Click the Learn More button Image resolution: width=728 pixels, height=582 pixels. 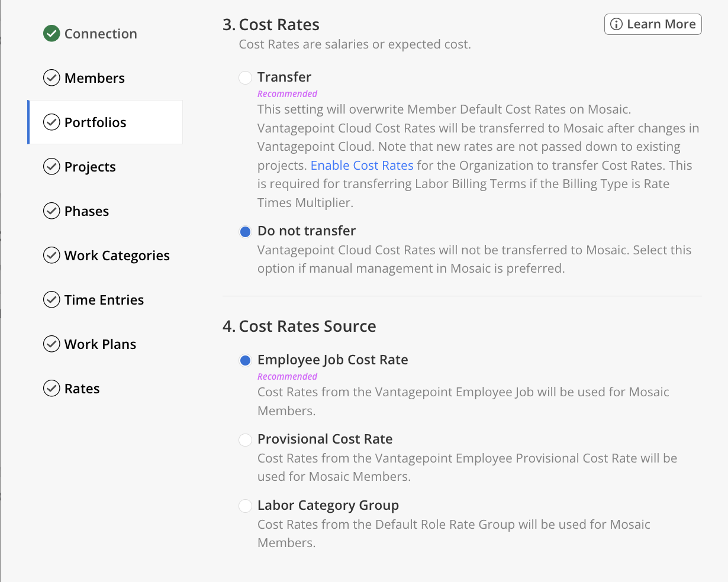tap(653, 24)
